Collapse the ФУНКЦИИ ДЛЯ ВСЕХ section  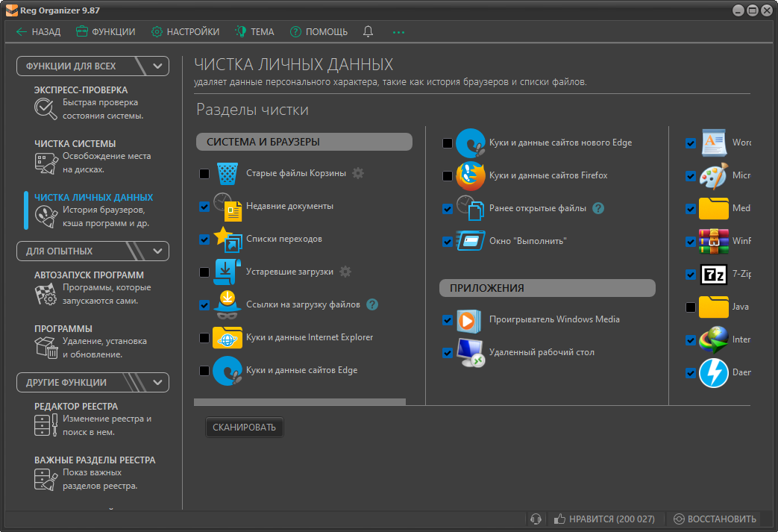157,66
